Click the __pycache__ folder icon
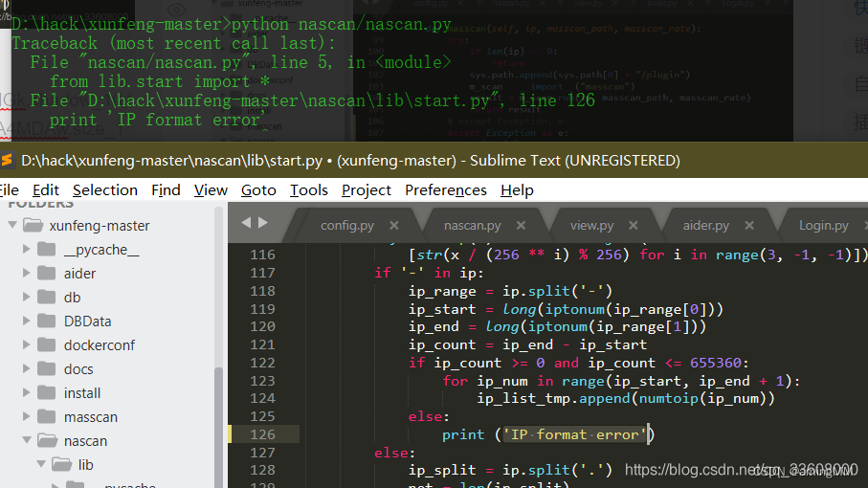 (47, 249)
